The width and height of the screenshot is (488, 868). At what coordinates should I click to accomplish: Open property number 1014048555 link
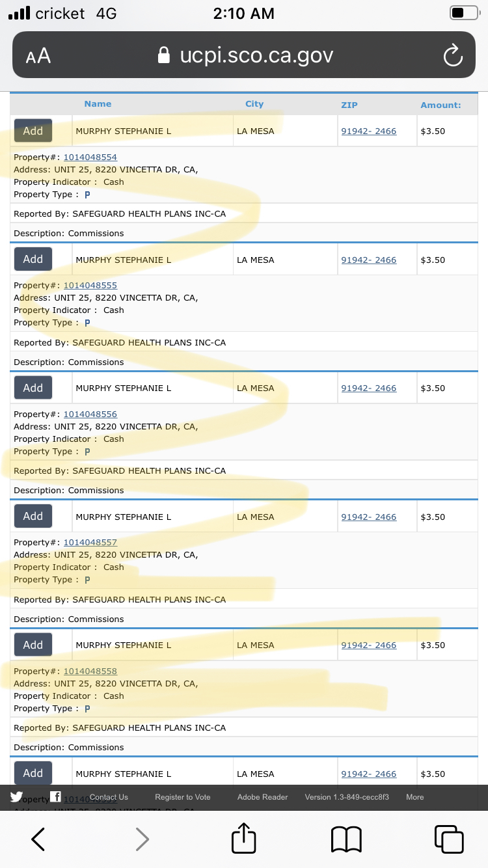click(x=90, y=286)
